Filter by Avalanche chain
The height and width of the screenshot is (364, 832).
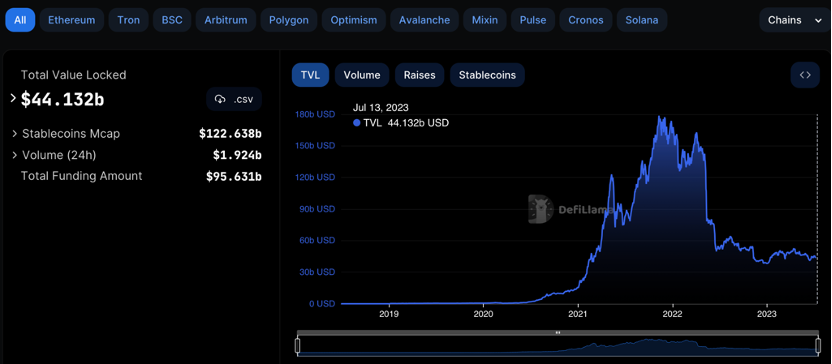[424, 20]
